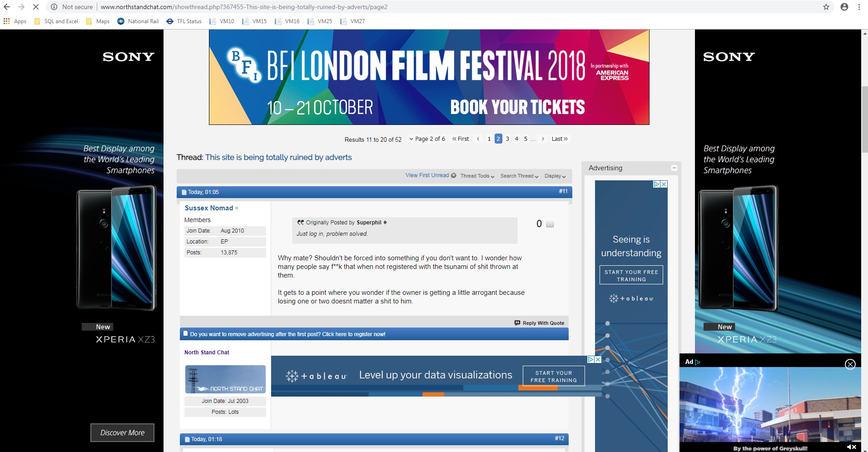This screenshot has width=868, height=452.
Task: Open North Stand Chat user link
Action: 207,353
